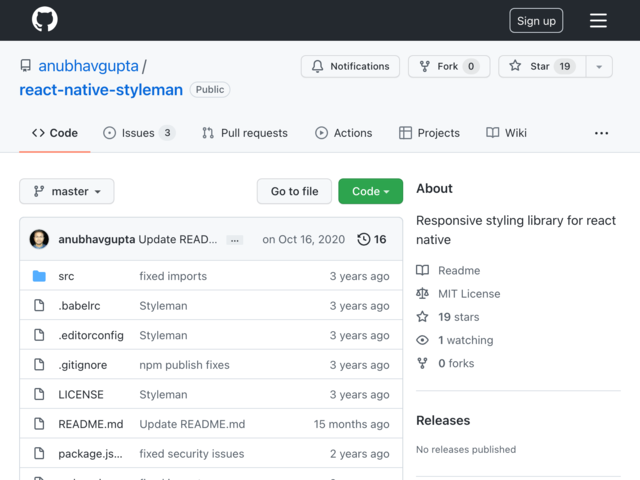Open the .babelrc file
The image size is (640, 480).
(79, 306)
